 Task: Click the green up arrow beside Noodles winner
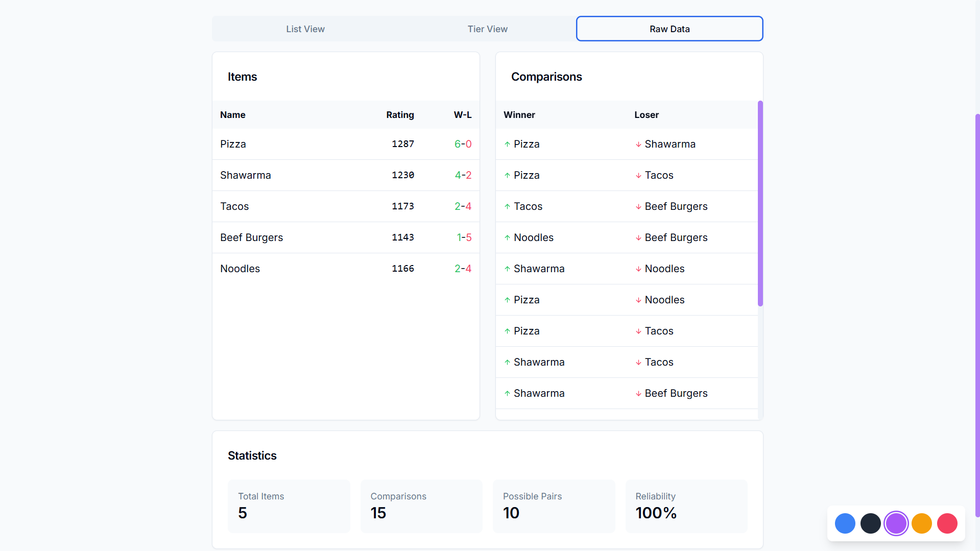tap(507, 237)
